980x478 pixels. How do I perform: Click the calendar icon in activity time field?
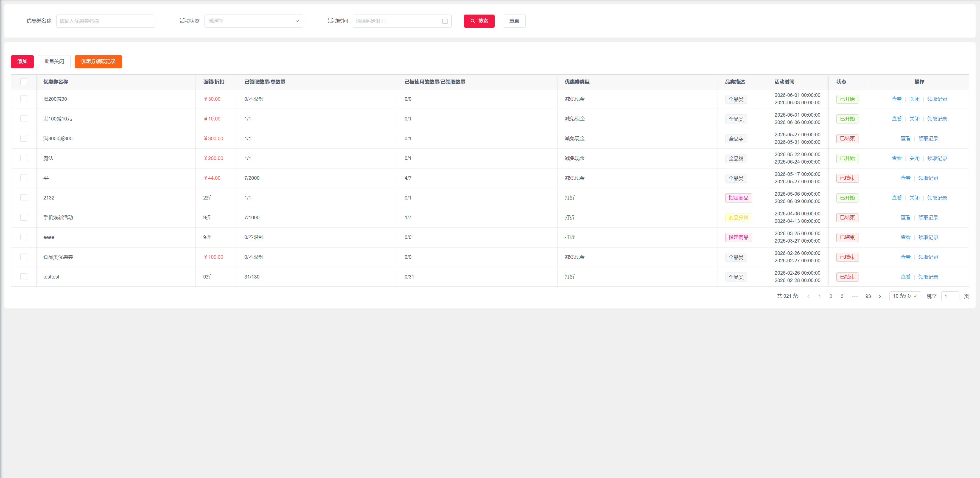(445, 21)
